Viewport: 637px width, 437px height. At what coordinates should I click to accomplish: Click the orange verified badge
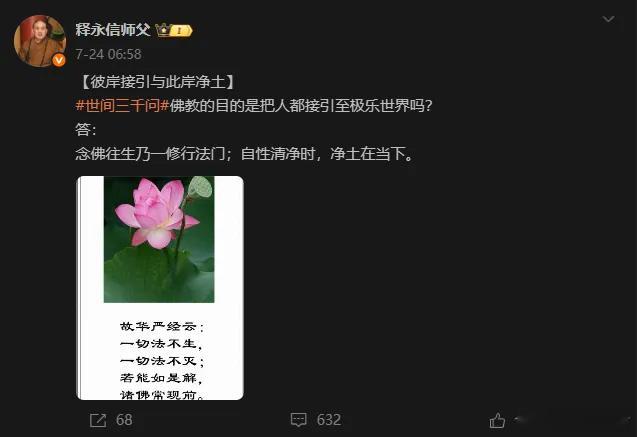(x=59, y=60)
